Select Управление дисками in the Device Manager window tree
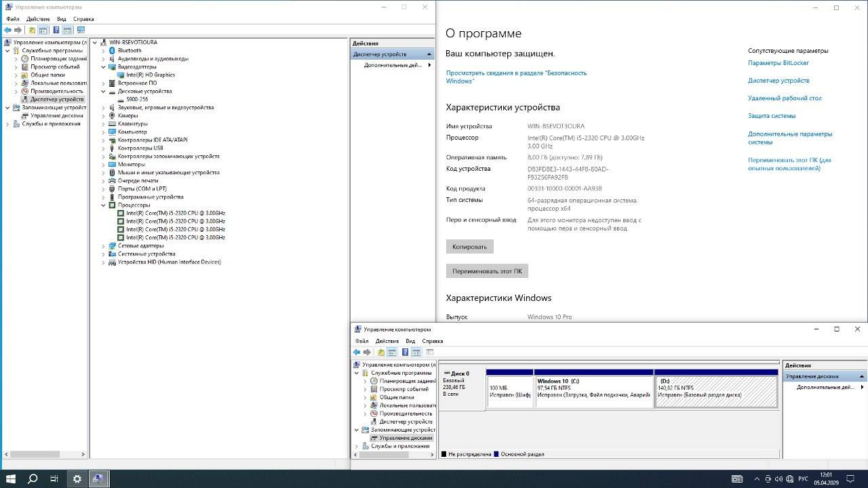Screen dimensions: 868x488 coord(57,116)
